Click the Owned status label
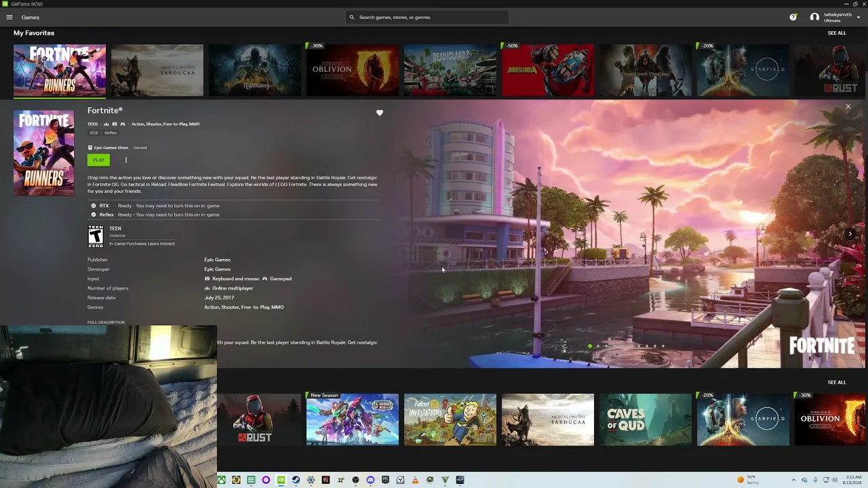Image resolution: width=868 pixels, height=488 pixels. tap(140, 148)
